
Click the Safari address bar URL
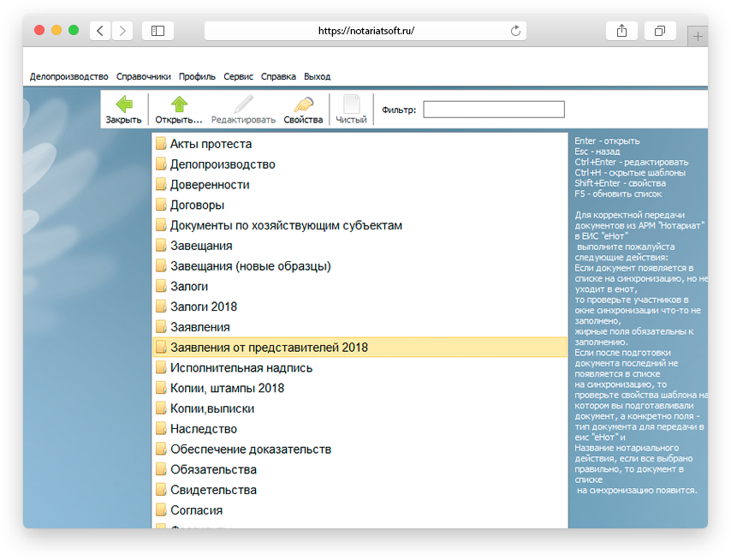coord(366,31)
